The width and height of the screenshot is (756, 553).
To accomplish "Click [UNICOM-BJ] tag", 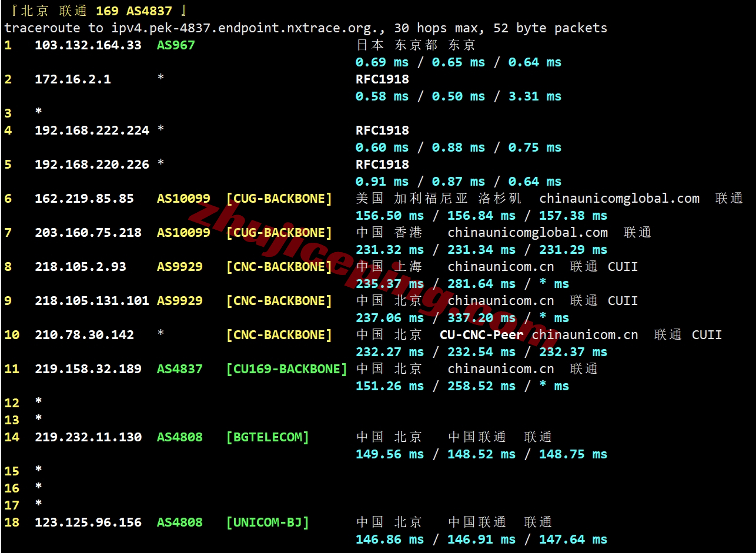I will coord(267,522).
